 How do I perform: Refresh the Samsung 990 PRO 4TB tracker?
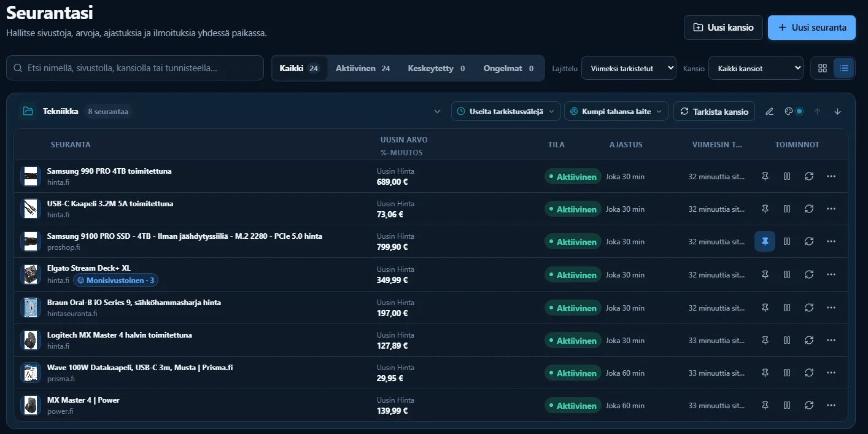point(809,176)
